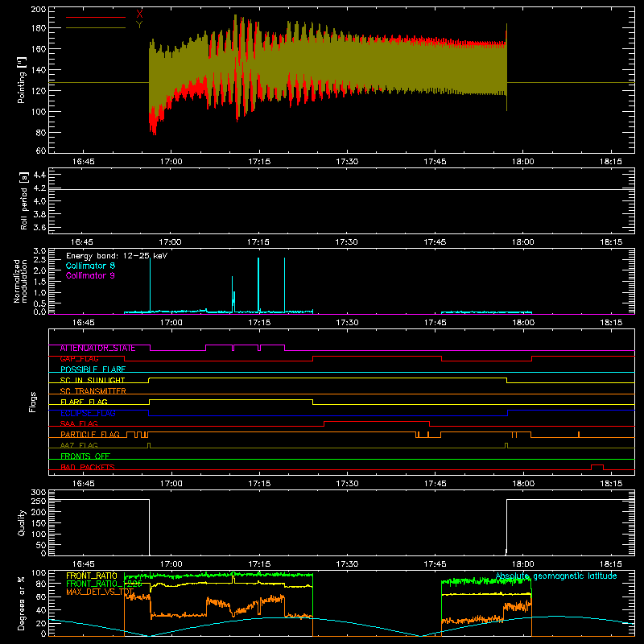Click the FLARE_FLAG label
Image resolution: width=644 pixels, height=644 pixels.
[84, 402]
